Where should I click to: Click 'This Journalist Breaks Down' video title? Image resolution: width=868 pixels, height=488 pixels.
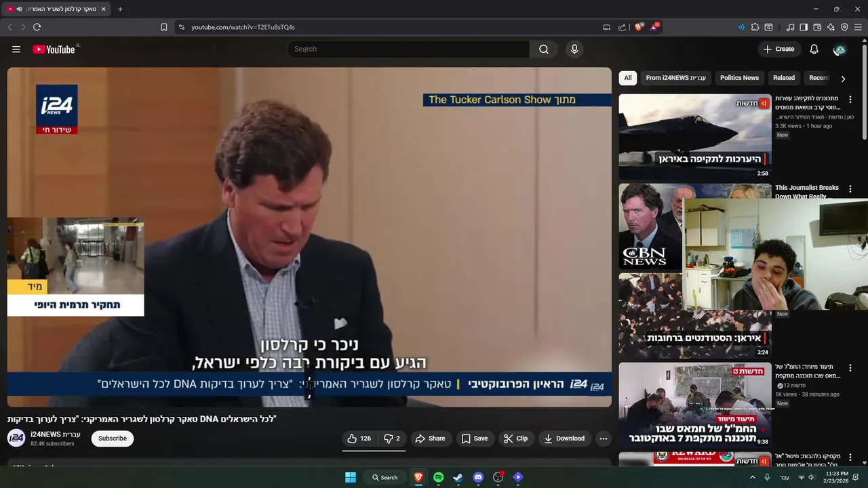pos(807,192)
